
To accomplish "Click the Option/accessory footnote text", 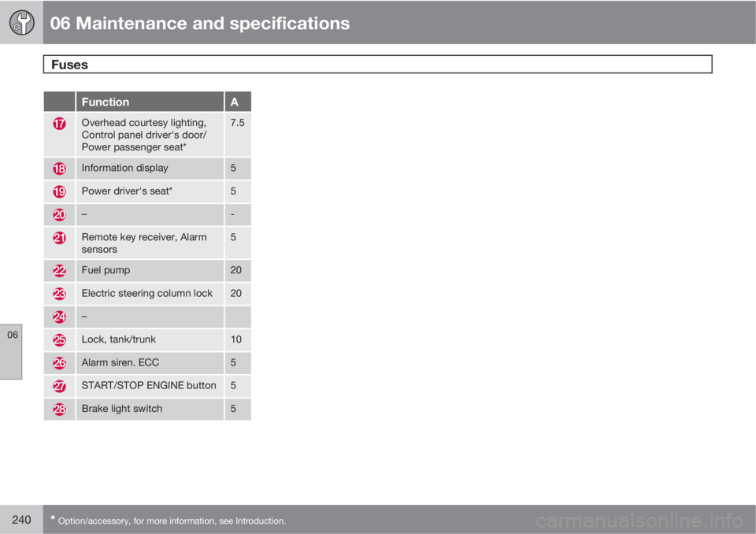I will tap(168, 521).
